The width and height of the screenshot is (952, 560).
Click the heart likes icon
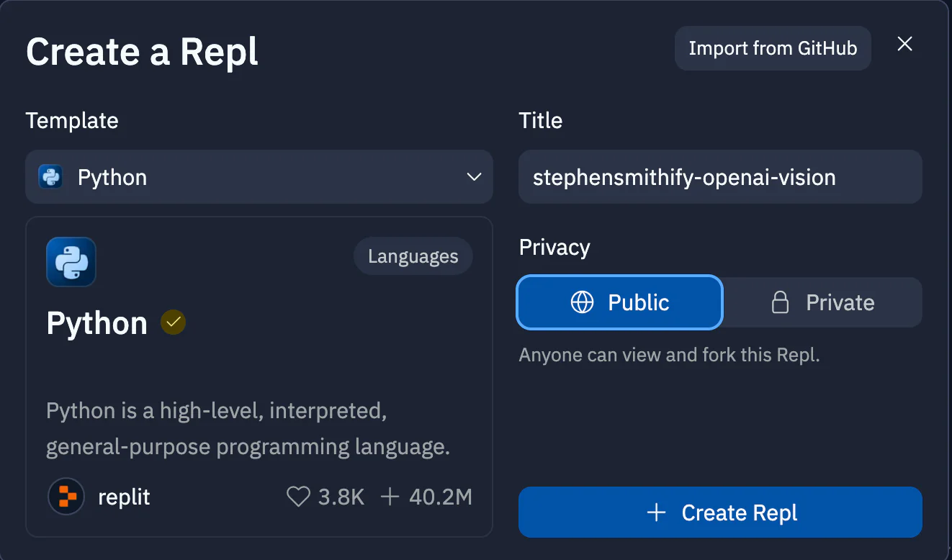pyautogui.click(x=298, y=497)
